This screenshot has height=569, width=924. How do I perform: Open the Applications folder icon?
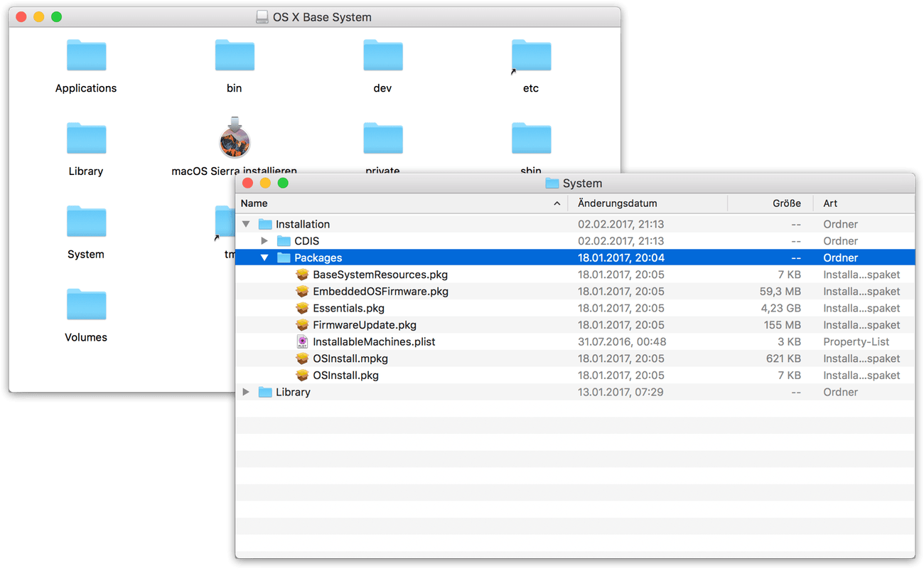[x=86, y=55]
